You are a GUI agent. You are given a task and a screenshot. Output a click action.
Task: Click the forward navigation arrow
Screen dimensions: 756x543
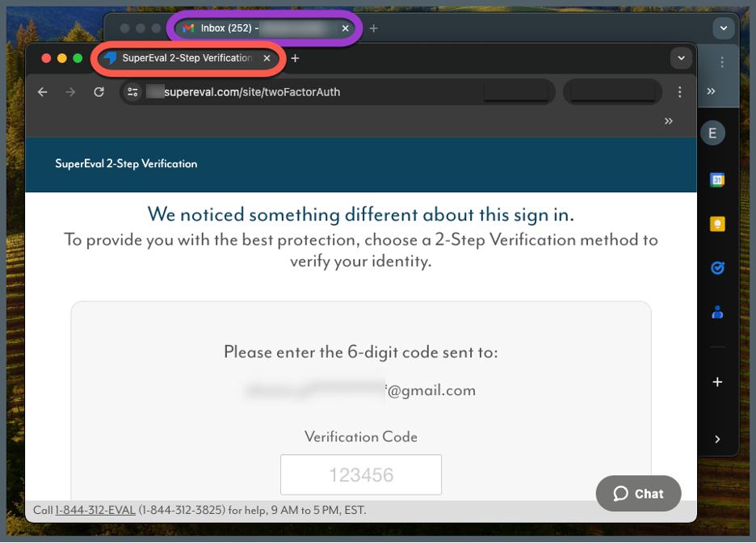pyautogui.click(x=70, y=92)
